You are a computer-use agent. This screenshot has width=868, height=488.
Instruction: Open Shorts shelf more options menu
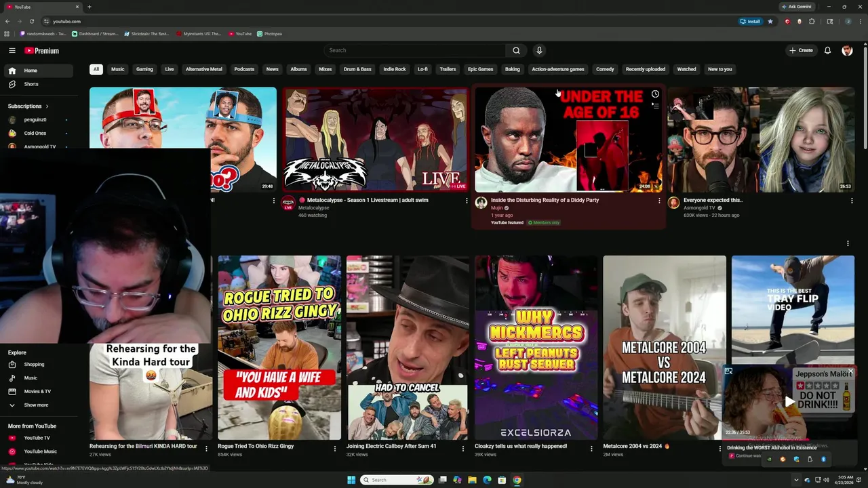848,243
